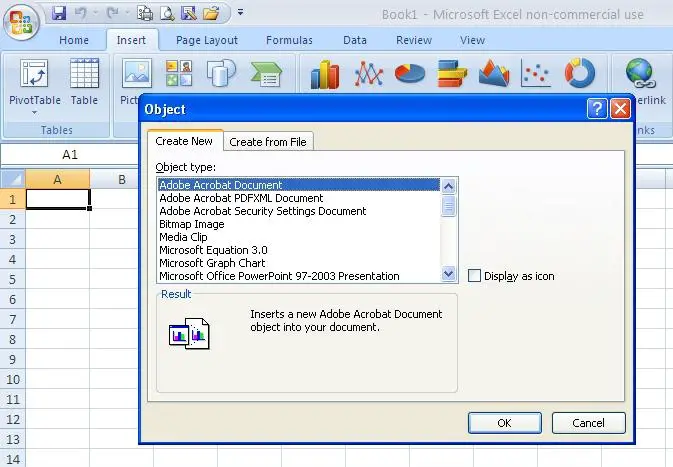Select Adobe Acrobat Document object type
Screen dimensions: 673x467
(x=299, y=185)
